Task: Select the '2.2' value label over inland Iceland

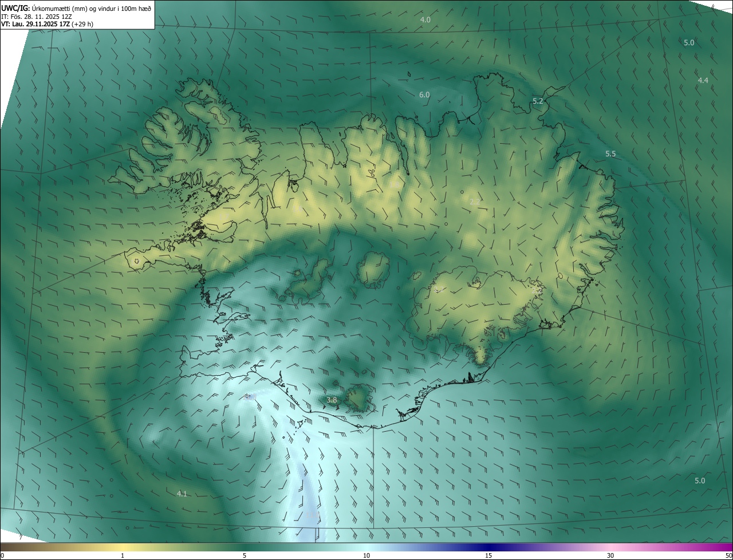Action: pyautogui.click(x=475, y=202)
